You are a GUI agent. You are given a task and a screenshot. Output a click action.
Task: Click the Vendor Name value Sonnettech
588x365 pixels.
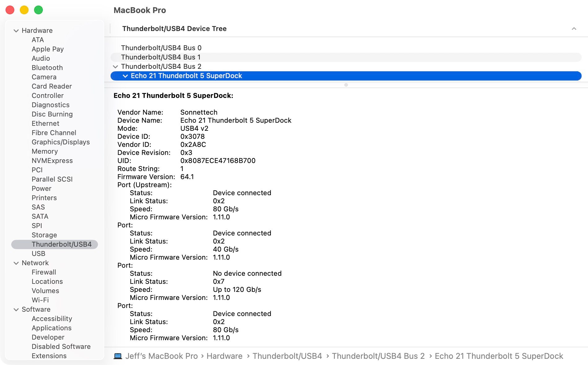click(199, 112)
